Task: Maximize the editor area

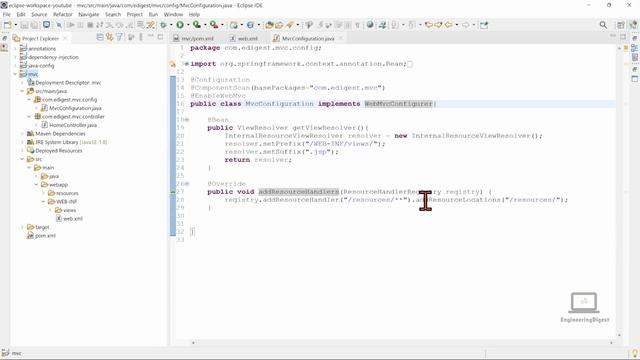Action: (x=623, y=37)
